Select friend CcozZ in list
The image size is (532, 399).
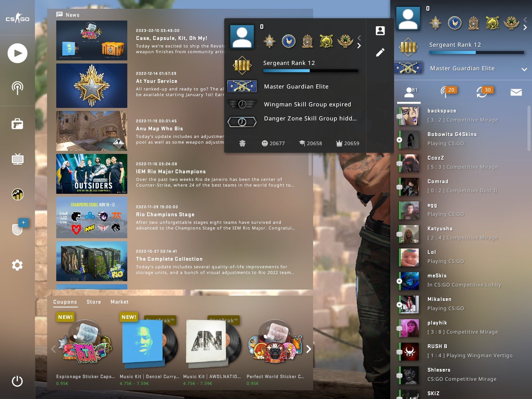pos(461,163)
